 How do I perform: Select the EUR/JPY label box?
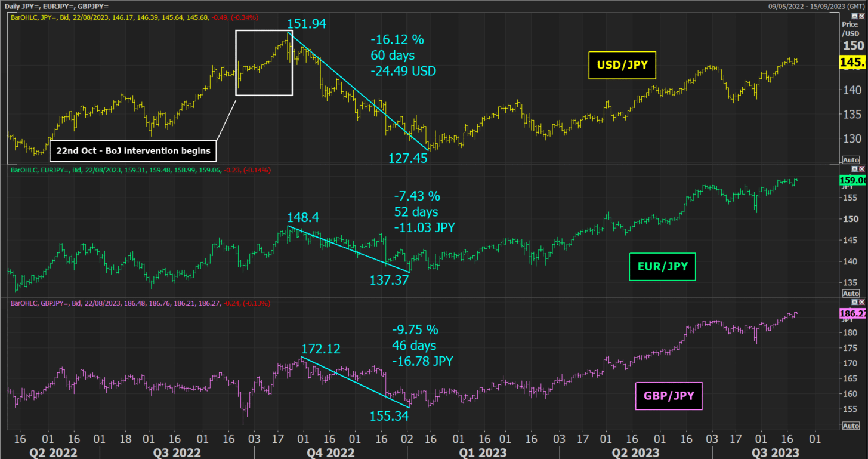point(662,267)
